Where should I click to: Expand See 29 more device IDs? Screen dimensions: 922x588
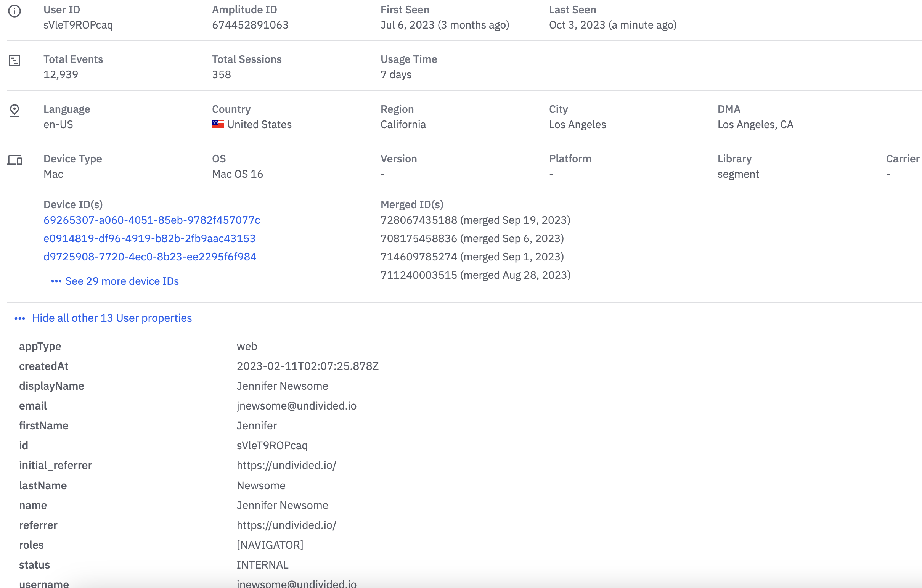(x=122, y=281)
